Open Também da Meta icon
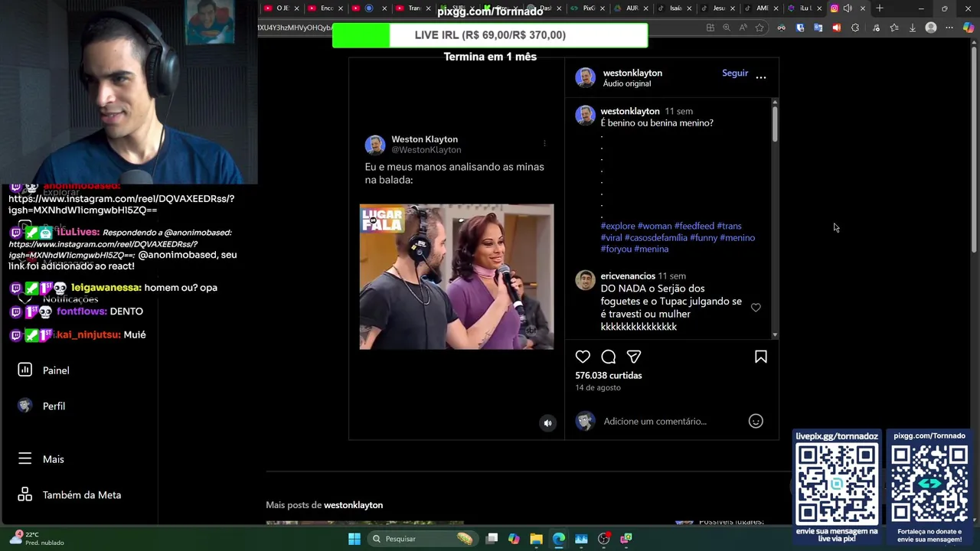980x551 pixels. (x=25, y=494)
